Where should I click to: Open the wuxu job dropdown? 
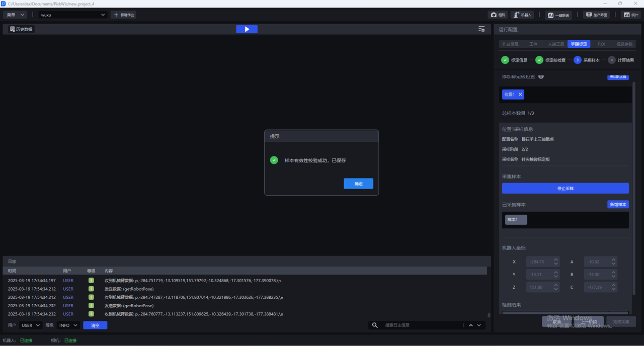[x=73, y=15]
